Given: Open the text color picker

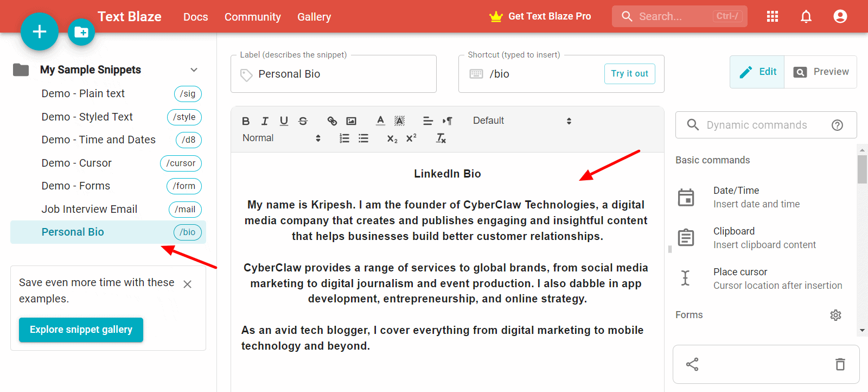Looking at the screenshot, I should click(380, 121).
